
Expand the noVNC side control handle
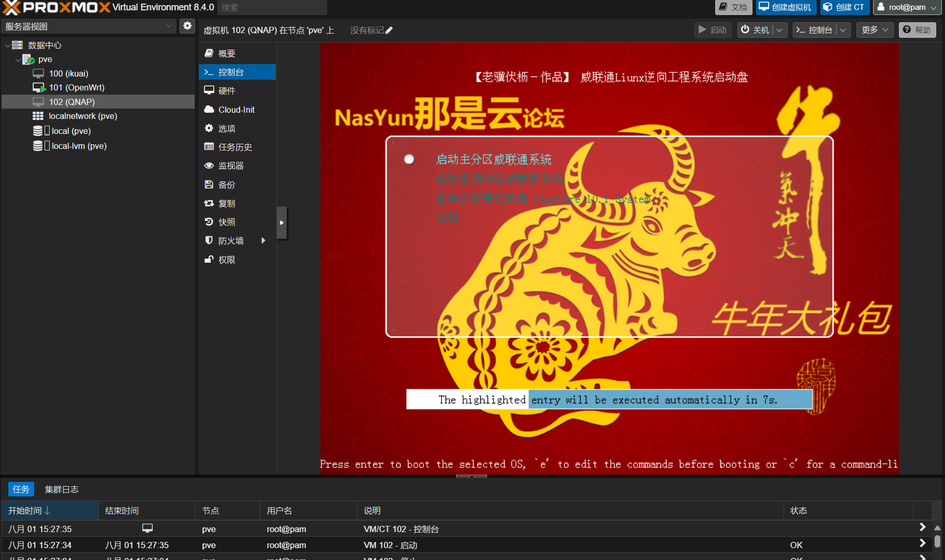click(282, 223)
